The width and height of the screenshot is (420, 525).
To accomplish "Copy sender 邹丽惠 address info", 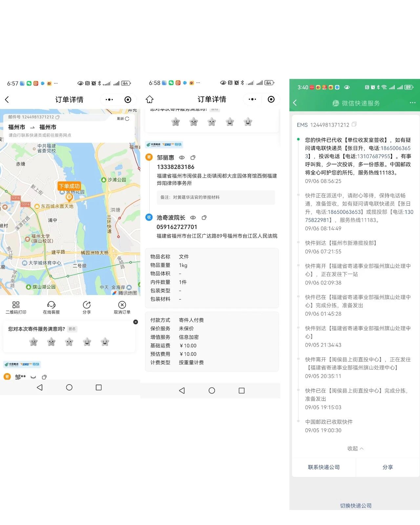I will (x=193, y=158).
